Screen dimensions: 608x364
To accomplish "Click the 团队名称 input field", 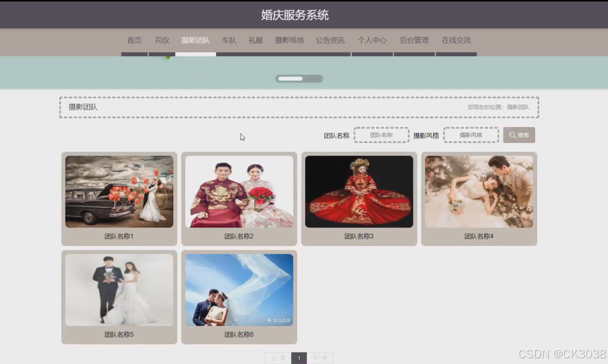I will (x=381, y=134).
